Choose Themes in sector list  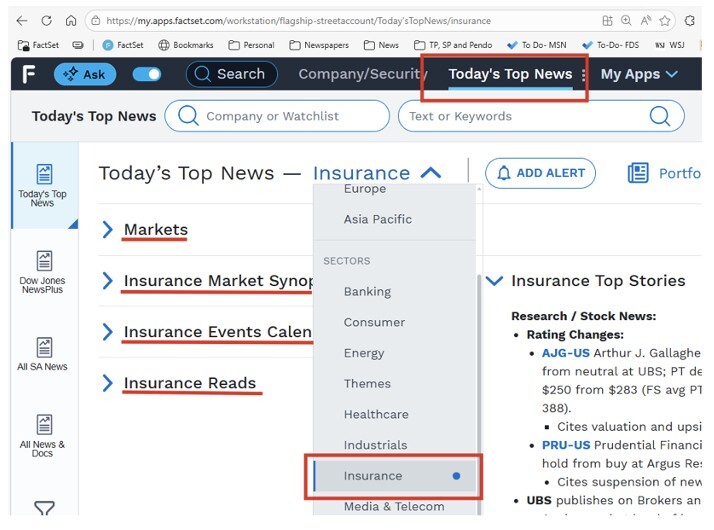(367, 384)
